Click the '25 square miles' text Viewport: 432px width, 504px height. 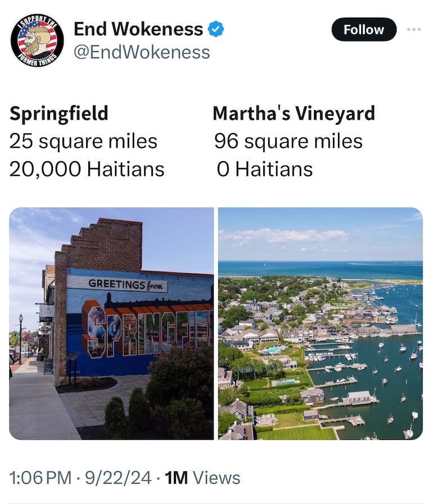[83, 142]
